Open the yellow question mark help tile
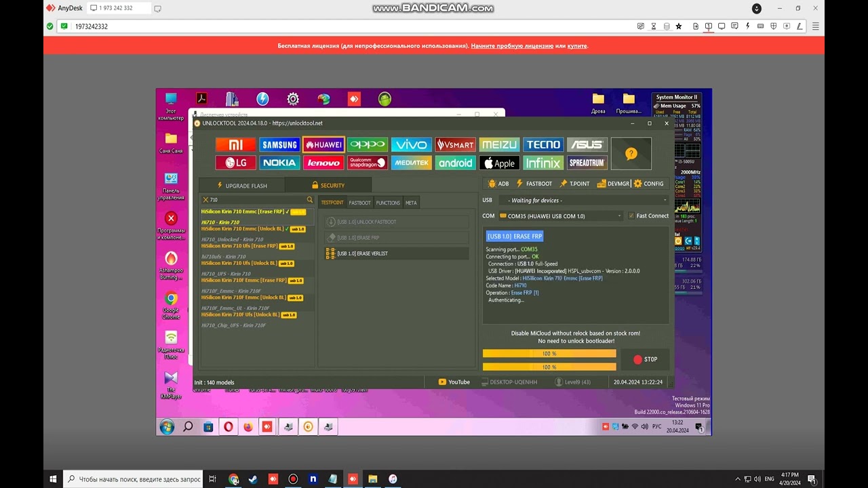Screen dimensions: 868x488 (631, 154)
